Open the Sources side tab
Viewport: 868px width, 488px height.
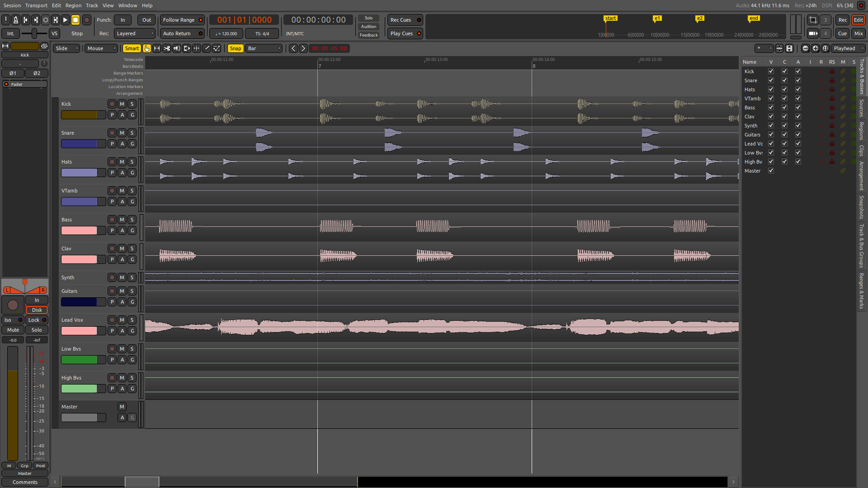coord(862,108)
